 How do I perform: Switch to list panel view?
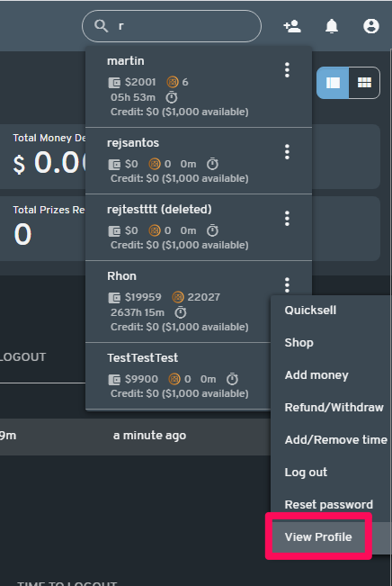pos(333,83)
